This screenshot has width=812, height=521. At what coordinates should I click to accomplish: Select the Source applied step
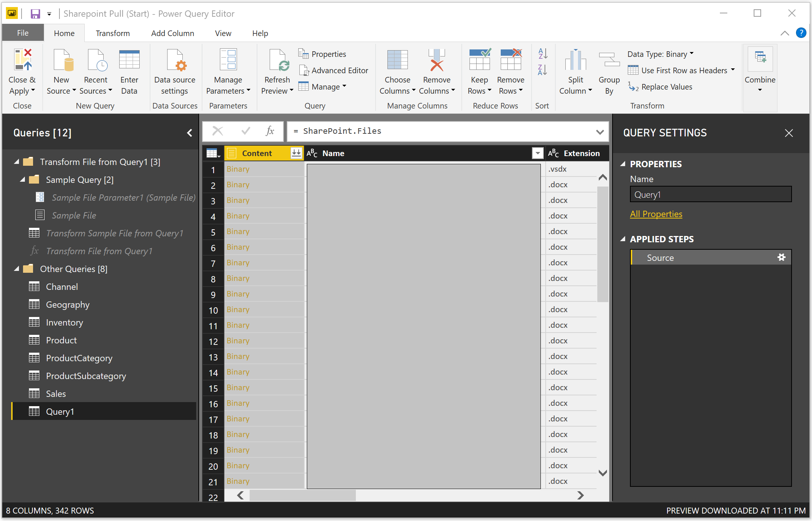pyautogui.click(x=711, y=258)
